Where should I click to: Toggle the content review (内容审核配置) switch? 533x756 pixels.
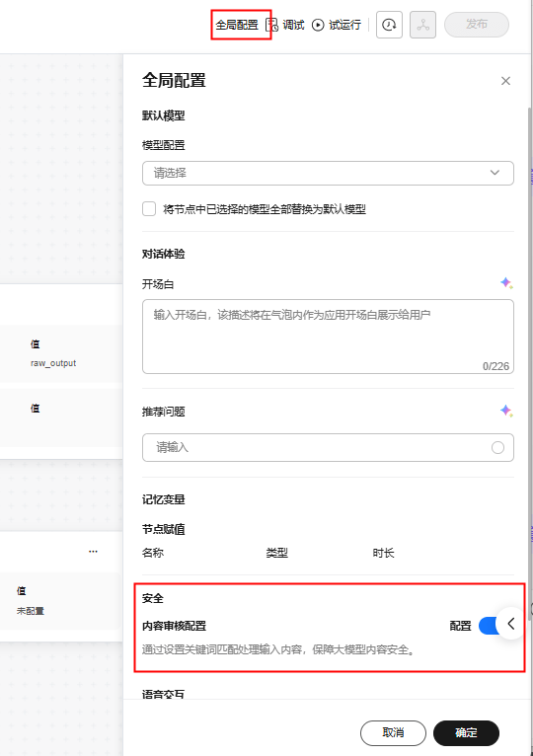489,626
